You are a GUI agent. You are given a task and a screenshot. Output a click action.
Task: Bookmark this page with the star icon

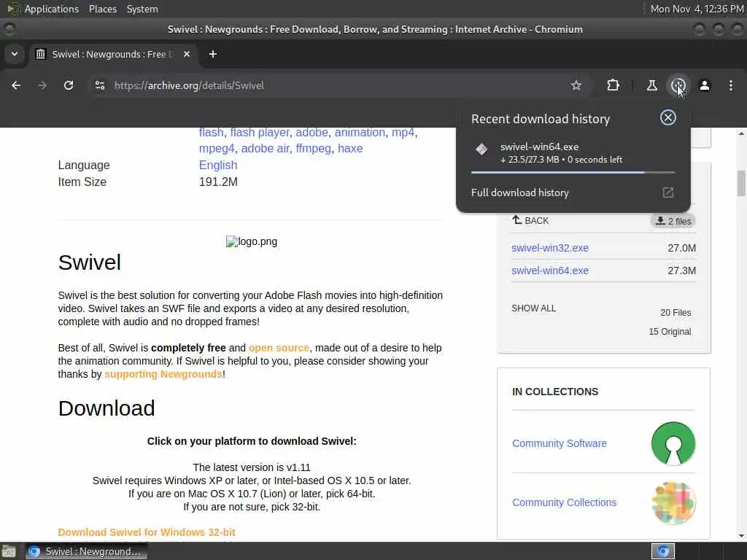[x=576, y=85]
